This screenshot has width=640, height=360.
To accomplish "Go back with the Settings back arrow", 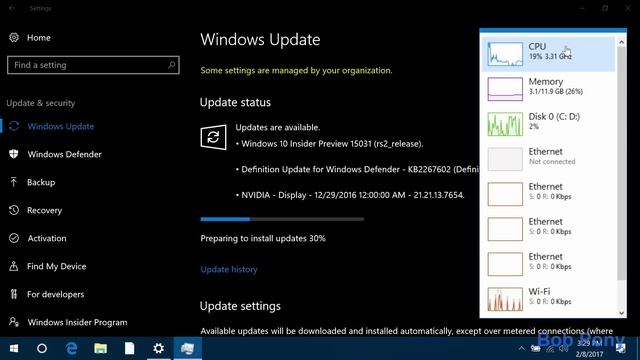I will click(x=11, y=8).
